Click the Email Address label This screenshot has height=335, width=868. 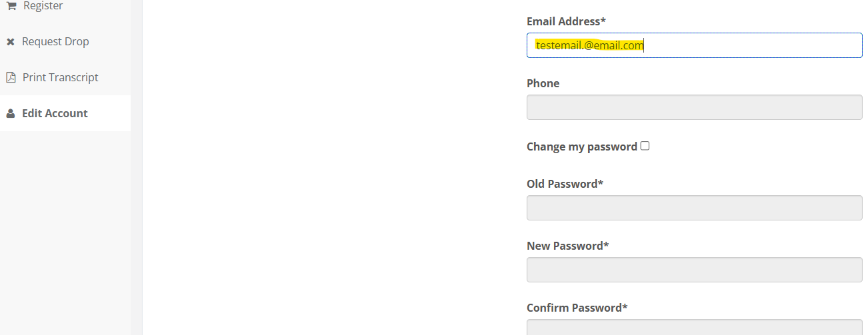(566, 21)
